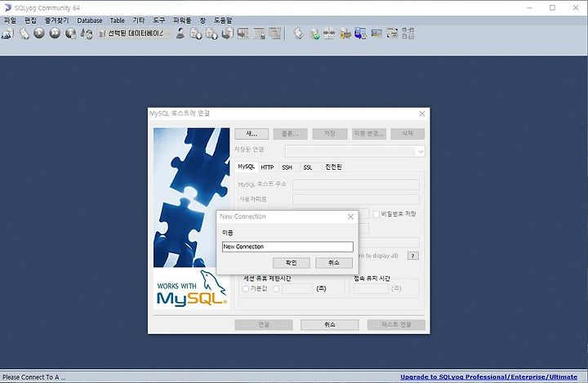Click 취소 at bottom of host dialog
588x383 pixels.
pos(330,324)
